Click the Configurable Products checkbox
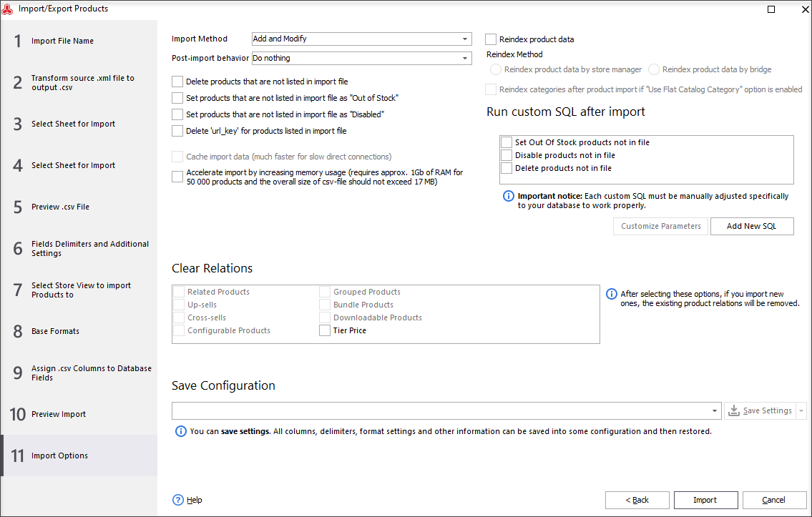Image resolution: width=812 pixels, height=517 pixels. coord(179,330)
